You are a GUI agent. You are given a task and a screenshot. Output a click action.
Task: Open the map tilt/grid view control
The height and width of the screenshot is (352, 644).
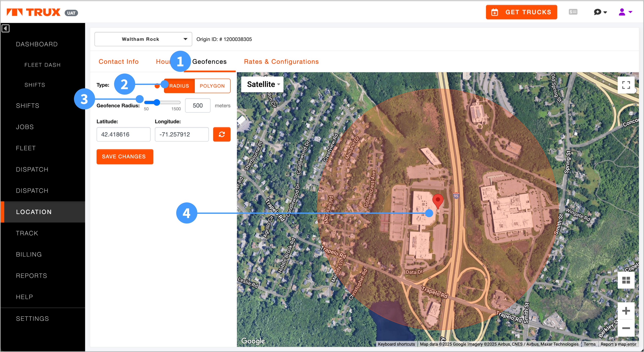(x=626, y=280)
